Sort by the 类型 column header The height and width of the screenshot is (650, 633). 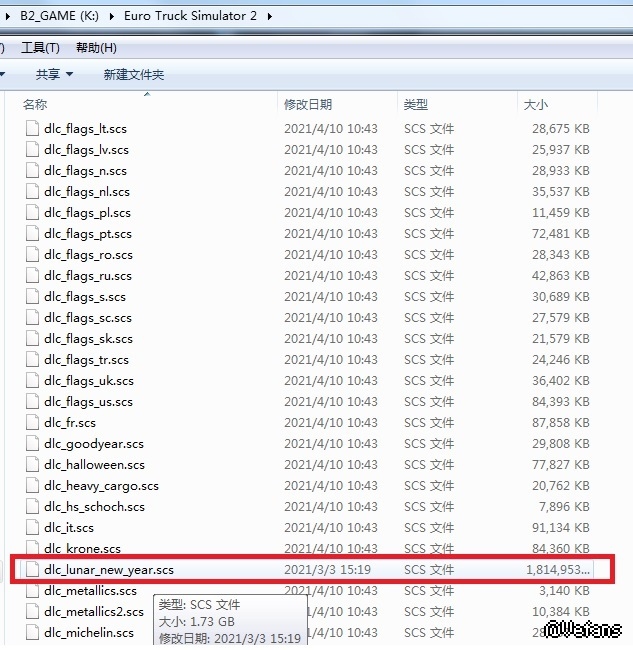416,104
